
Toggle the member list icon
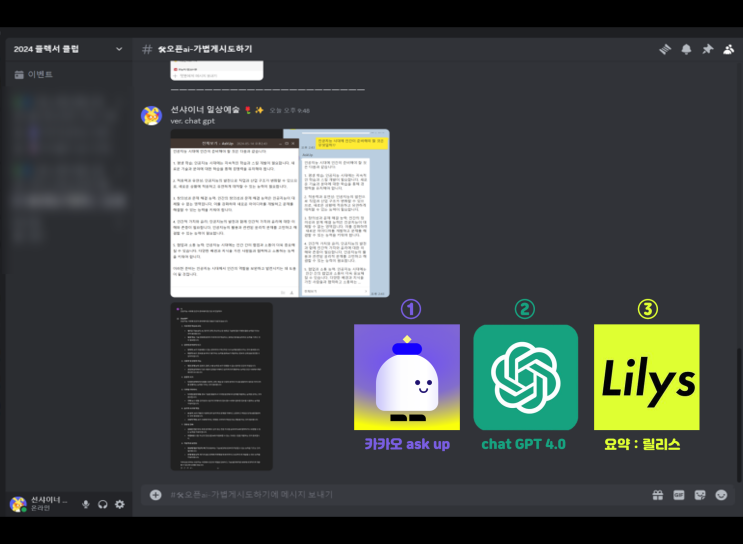click(x=728, y=49)
